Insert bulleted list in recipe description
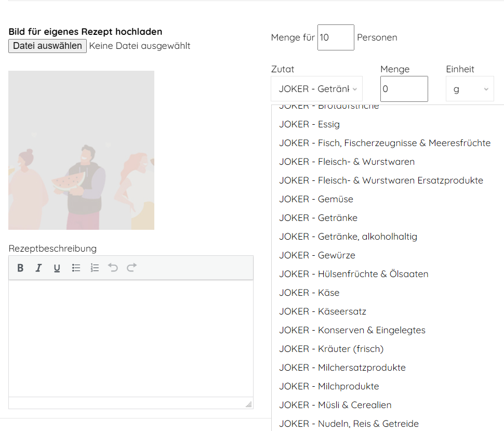The width and height of the screenshot is (504, 431). [76, 268]
